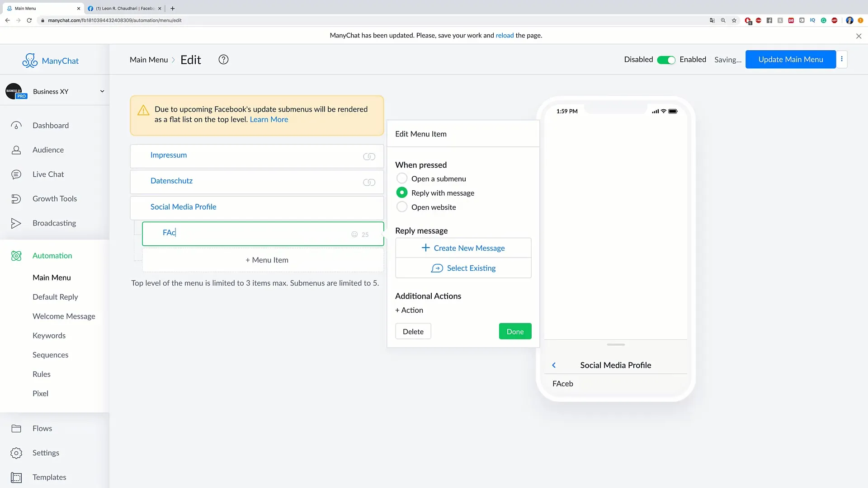The width and height of the screenshot is (868, 488).
Task: Click the Flows folder icon
Action: coord(16,428)
